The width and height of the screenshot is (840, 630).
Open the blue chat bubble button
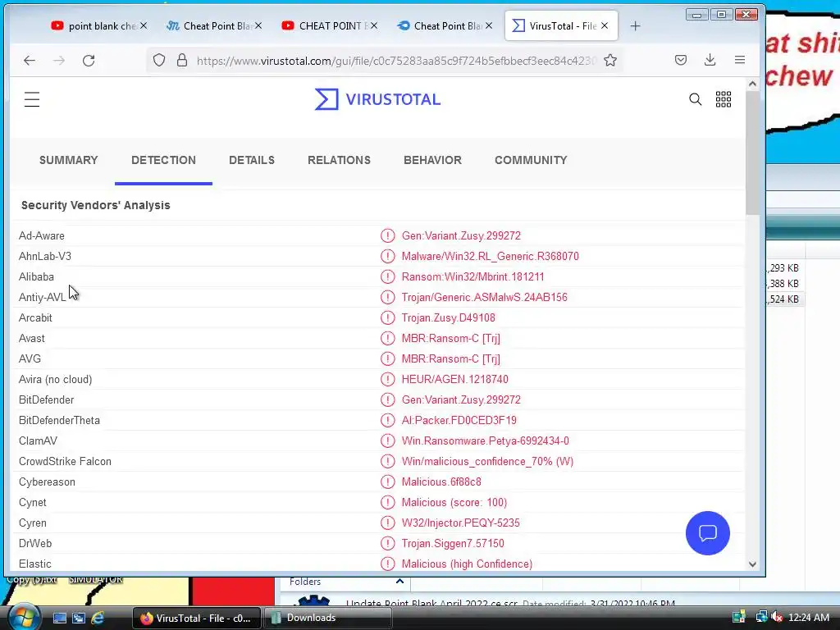coord(707,533)
